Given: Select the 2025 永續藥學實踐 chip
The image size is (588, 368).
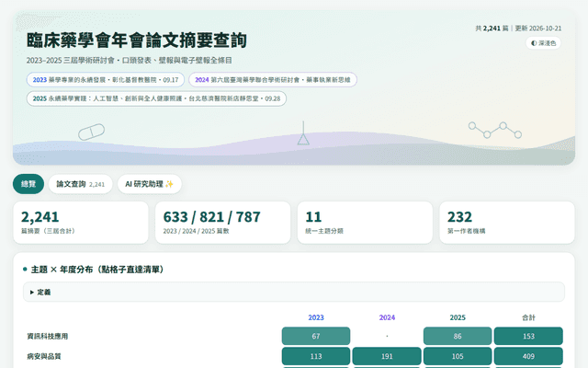Looking at the screenshot, I should click(x=156, y=98).
